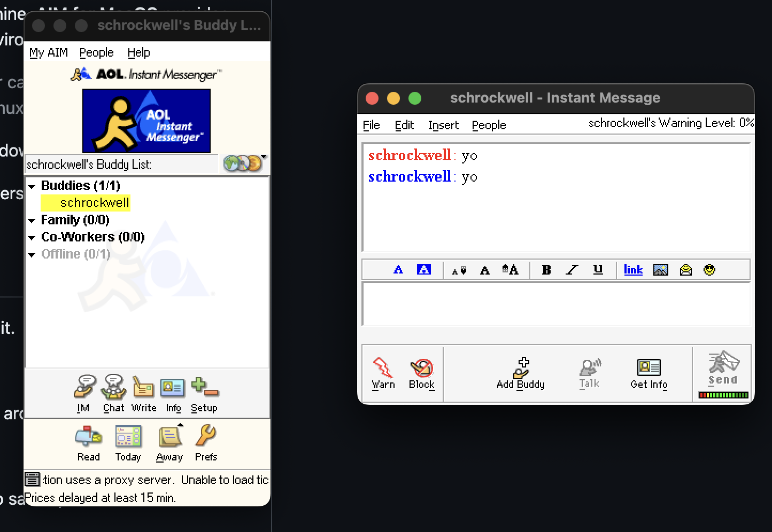The width and height of the screenshot is (772, 532).
Task: Open Get Info for schrockwell
Action: pyautogui.click(x=649, y=368)
